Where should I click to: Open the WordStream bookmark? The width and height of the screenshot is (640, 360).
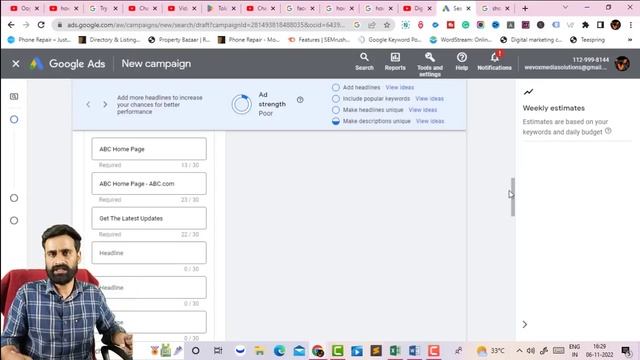pos(461,40)
